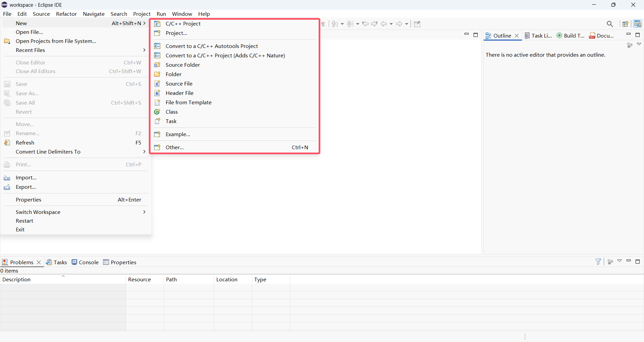Click Export... in File menu
This screenshot has width=644, height=342.
click(76, 187)
